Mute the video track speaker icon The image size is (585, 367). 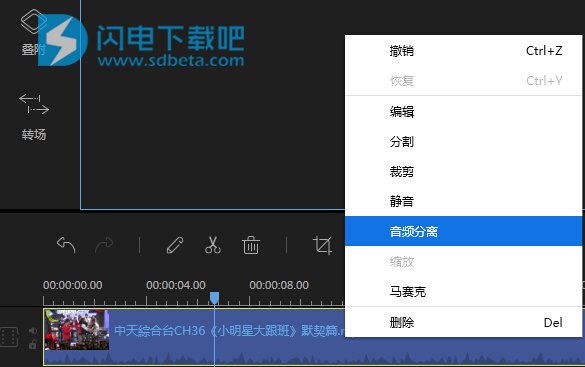pos(33,330)
